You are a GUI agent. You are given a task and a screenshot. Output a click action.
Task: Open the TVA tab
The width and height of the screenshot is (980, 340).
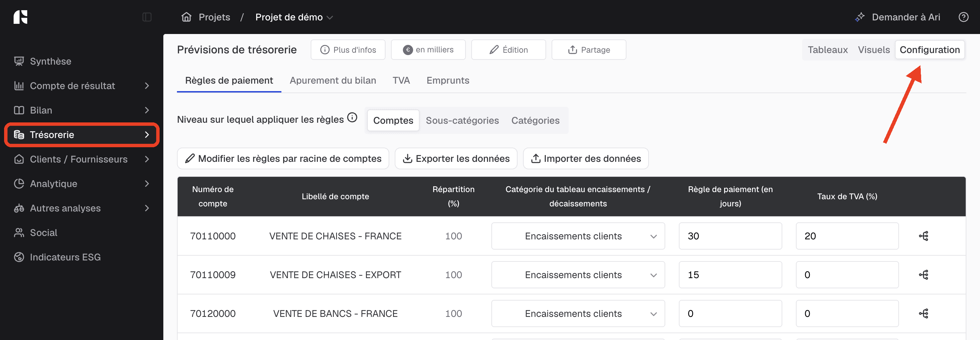pyautogui.click(x=401, y=81)
